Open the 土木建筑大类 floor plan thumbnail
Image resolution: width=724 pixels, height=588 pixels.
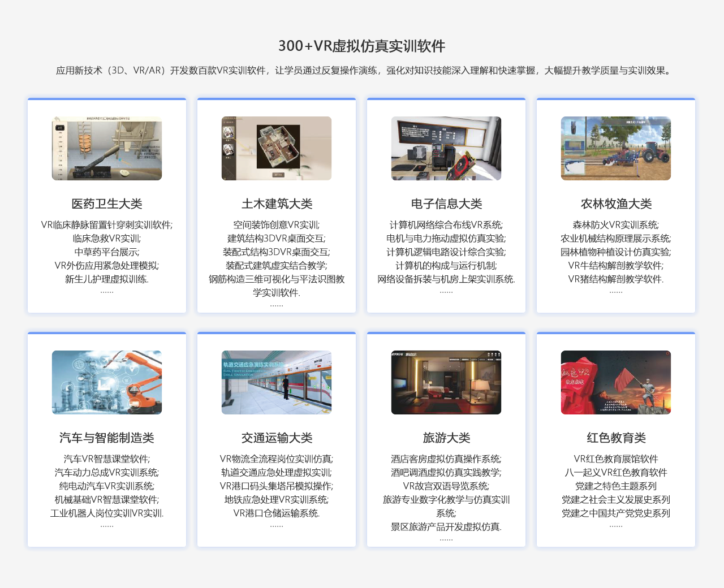(x=277, y=148)
